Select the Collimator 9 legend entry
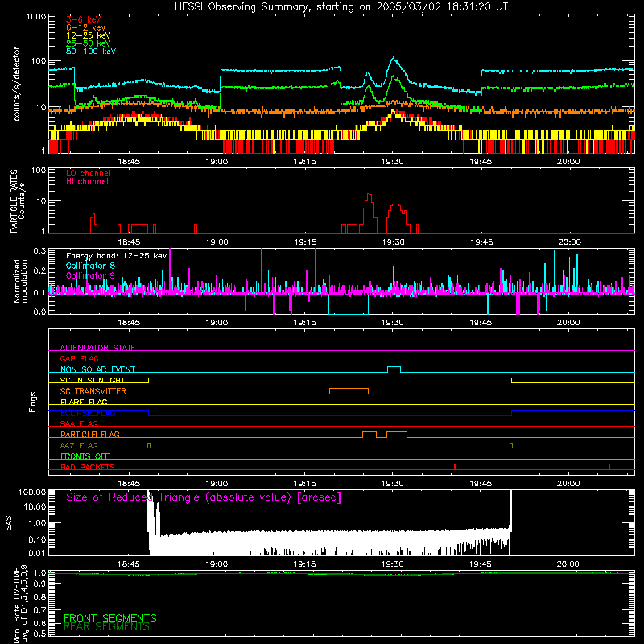The height and width of the screenshot is (644, 644). (x=90, y=275)
